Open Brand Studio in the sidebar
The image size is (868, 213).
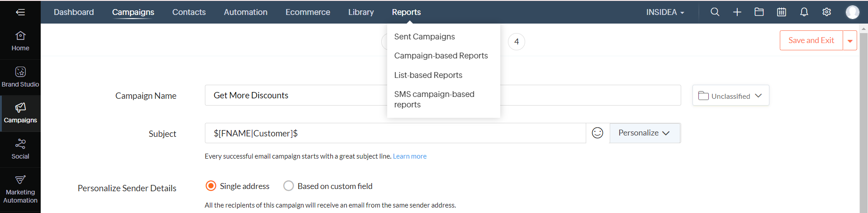[20, 77]
